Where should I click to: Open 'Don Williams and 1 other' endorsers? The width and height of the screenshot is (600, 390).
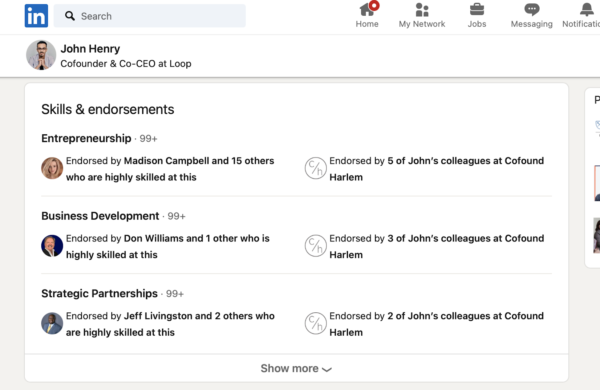tap(168, 246)
